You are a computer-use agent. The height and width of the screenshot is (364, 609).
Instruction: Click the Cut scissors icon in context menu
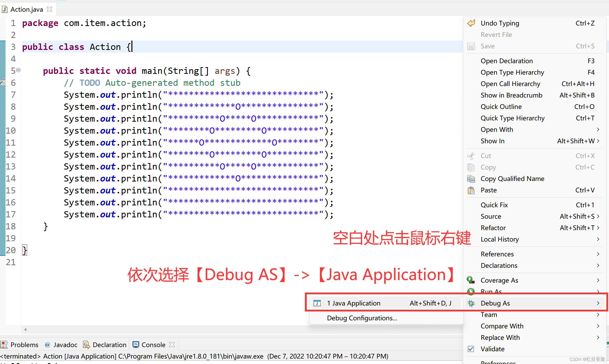coord(471,155)
